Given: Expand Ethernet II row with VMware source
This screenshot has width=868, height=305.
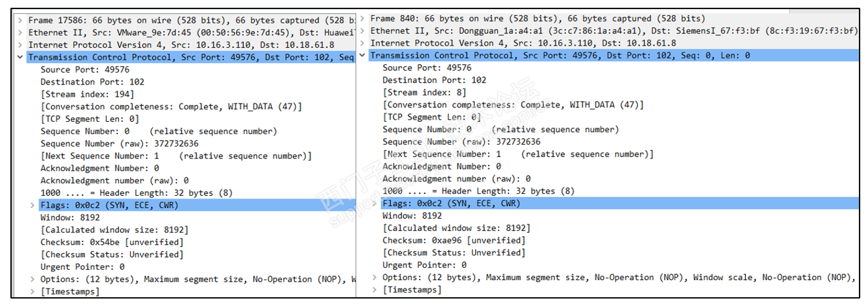Looking at the screenshot, I should pyautogui.click(x=22, y=33).
